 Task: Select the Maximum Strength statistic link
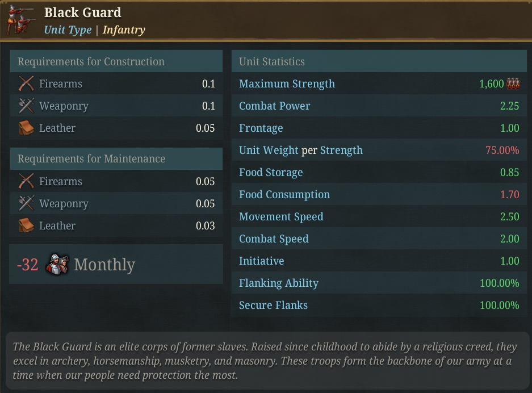287,83
